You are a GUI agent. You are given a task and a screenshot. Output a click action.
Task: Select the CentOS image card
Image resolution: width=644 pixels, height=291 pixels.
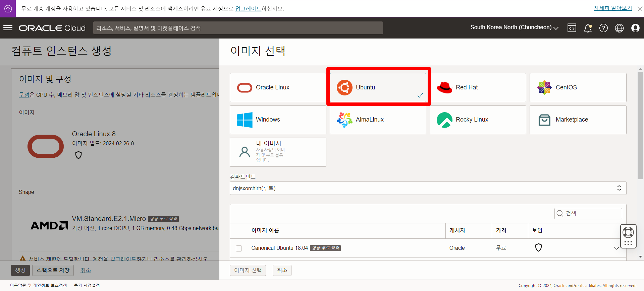point(578,87)
